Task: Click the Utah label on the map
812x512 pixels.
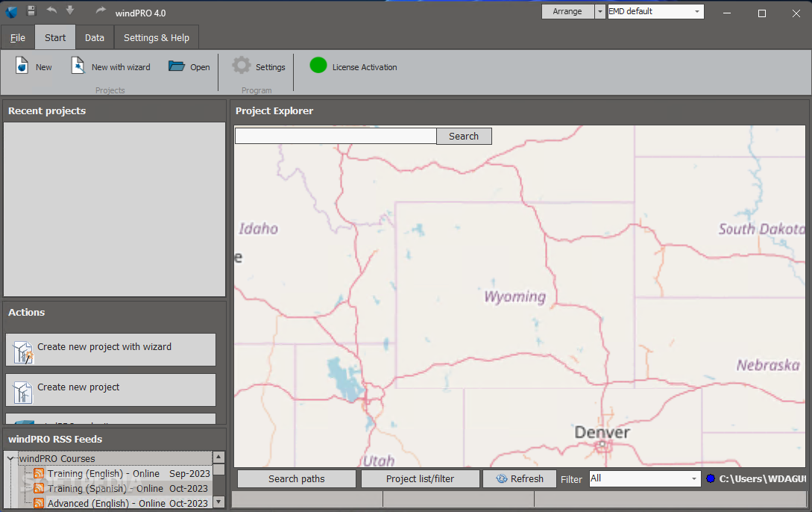Action: (379, 461)
